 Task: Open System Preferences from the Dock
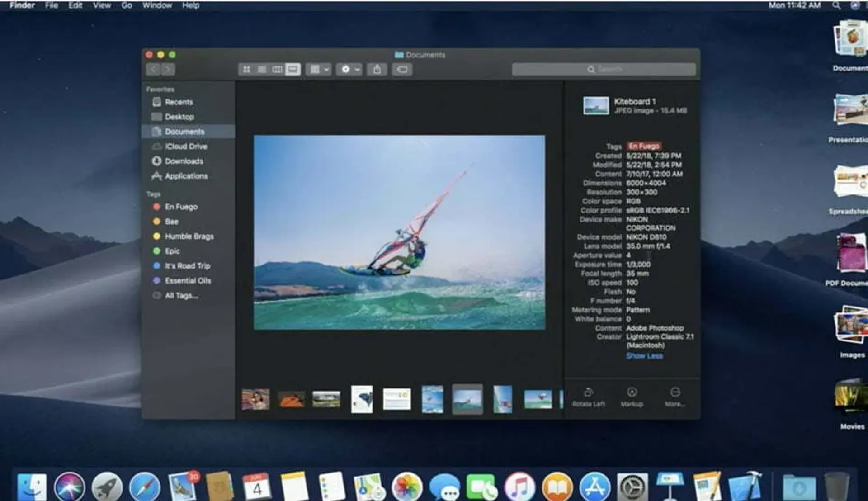pyautogui.click(x=632, y=487)
